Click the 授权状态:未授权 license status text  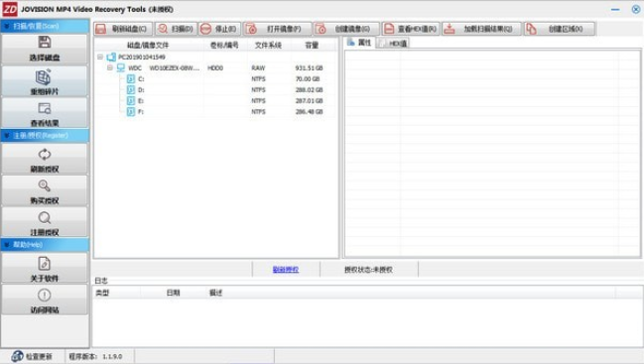pos(368,270)
